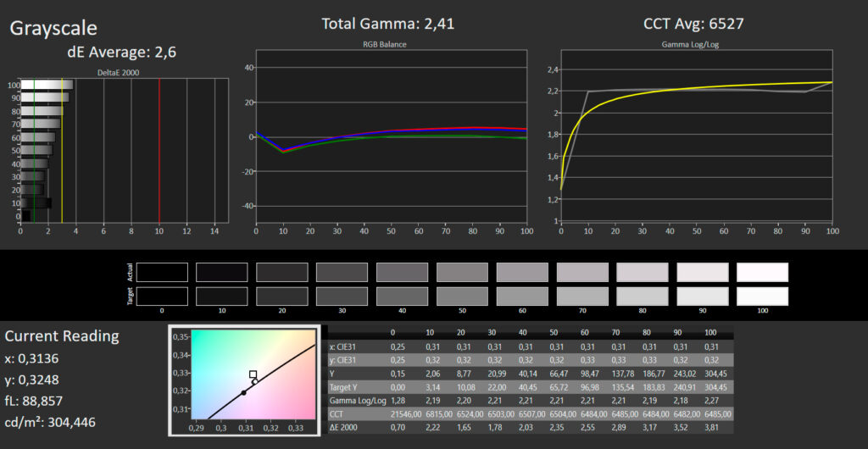Select the black dot marker on CIE diagram
The image size is (868, 449).
(243, 392)
